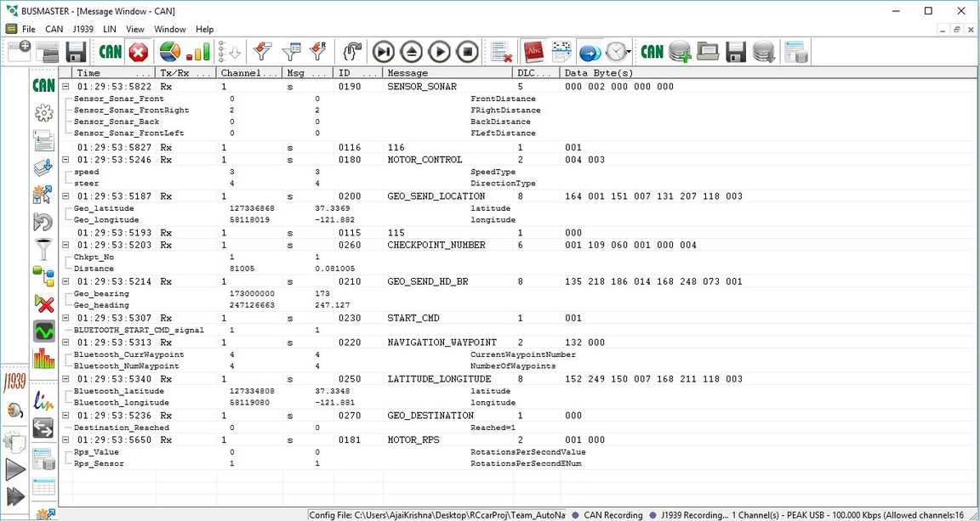Viewport: 980px width, 521px height.
Task: Collapse the GEO_SEND_HD_BR message row
Action: tap(66, 281)
